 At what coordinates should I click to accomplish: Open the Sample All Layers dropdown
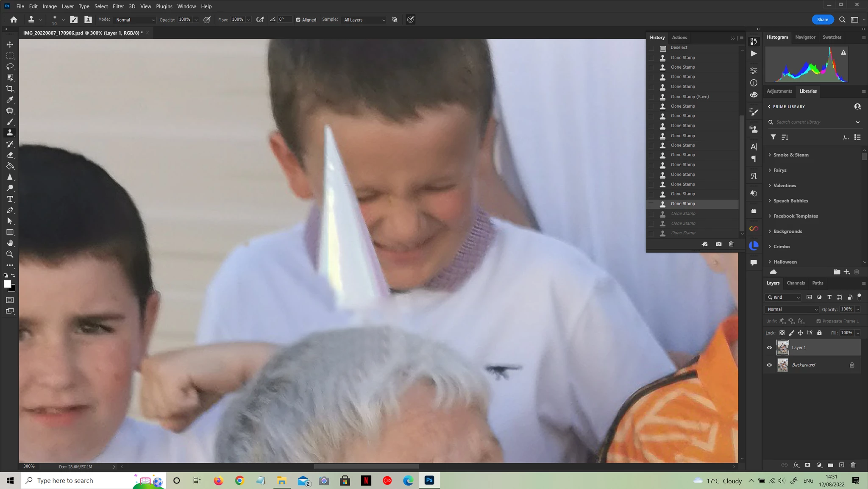pos(364,20)
